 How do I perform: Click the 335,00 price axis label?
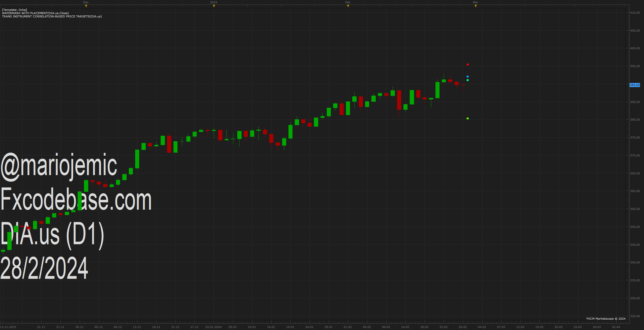tap(635, 280)
